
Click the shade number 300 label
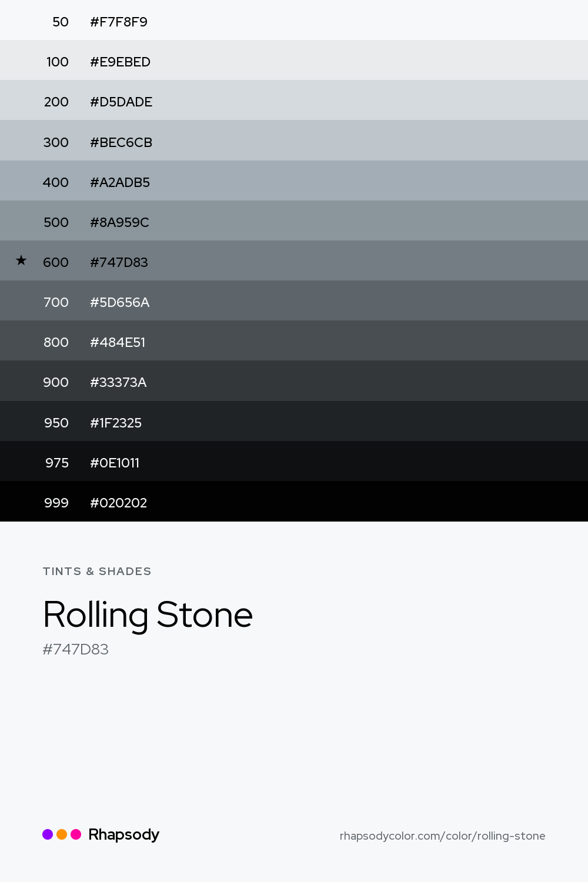coord(56,143)
